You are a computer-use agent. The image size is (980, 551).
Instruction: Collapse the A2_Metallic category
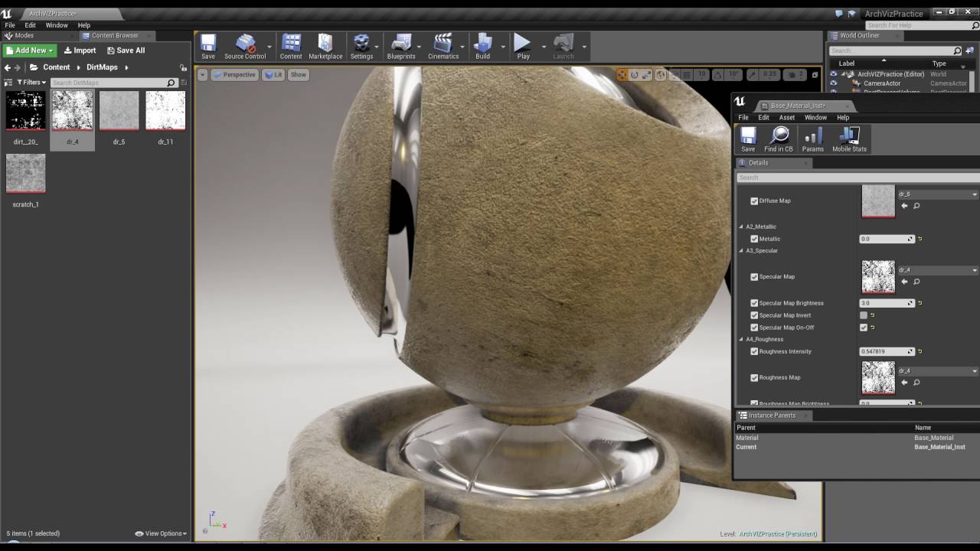[740, 227]
